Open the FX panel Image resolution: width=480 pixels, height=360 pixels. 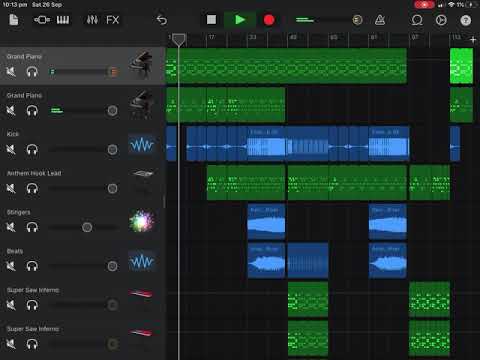tap(113, 20)
